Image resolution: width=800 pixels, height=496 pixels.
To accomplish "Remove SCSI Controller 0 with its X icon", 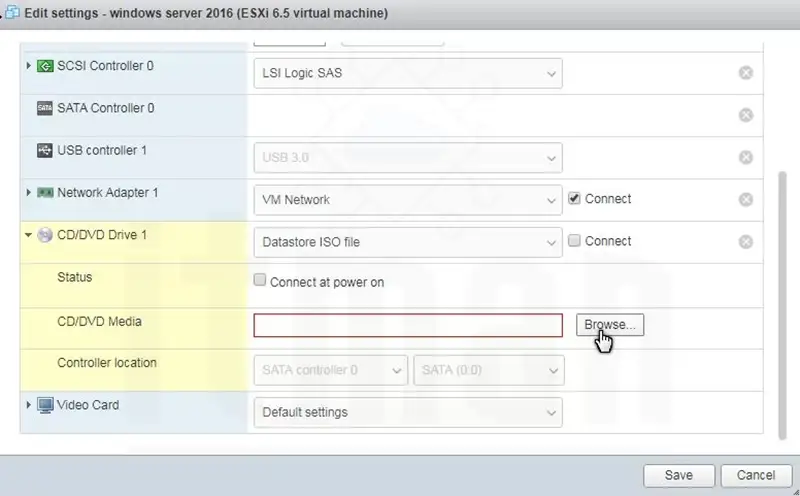I will point(745,73).
